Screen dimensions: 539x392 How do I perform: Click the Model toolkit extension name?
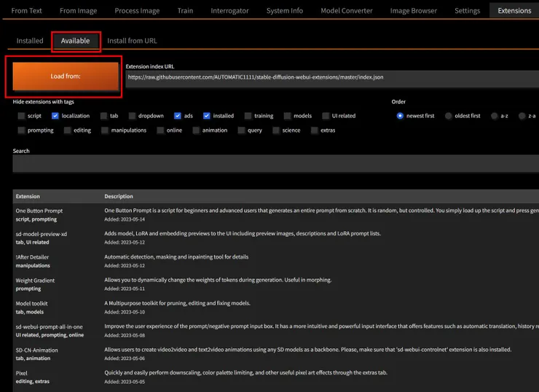(31, 304)
